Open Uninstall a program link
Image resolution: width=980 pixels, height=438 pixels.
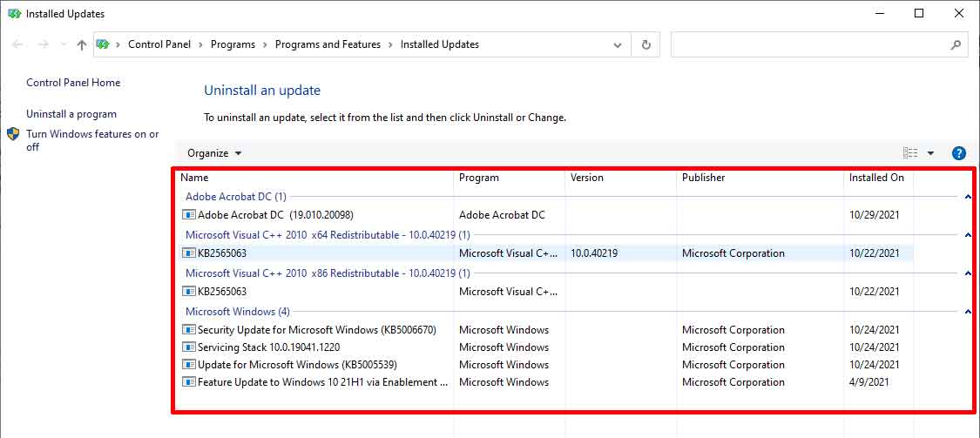tap(71, 114)
